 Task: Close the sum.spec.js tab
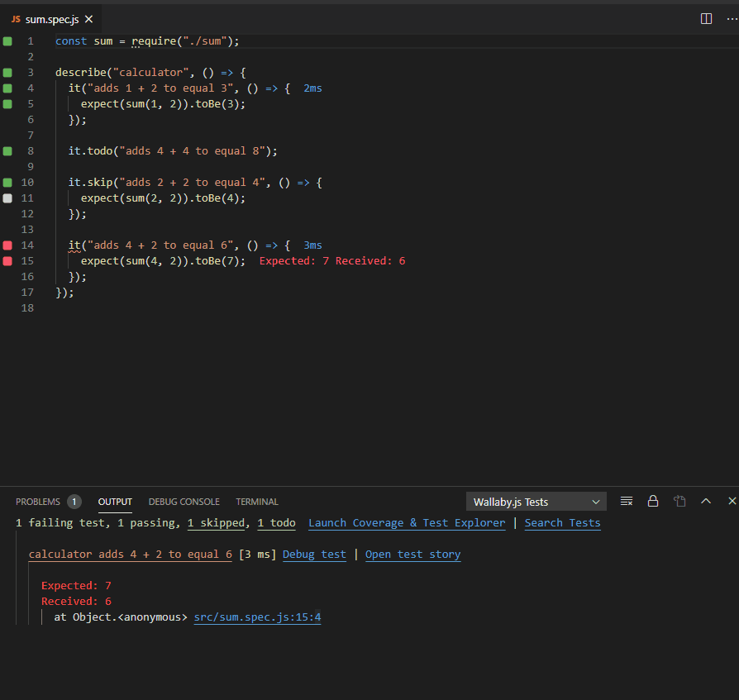tap(88, 19)
